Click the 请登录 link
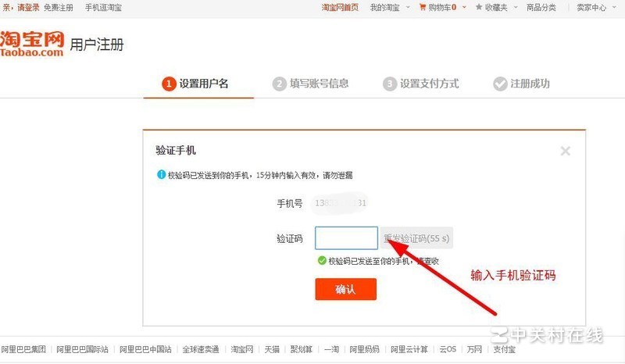The image size is (625, 364). (28, 7)
